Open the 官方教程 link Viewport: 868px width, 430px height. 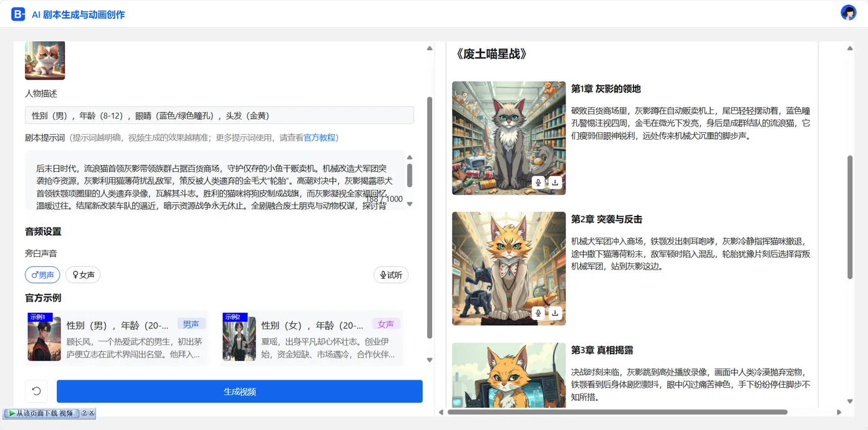(x=319, y=138)
